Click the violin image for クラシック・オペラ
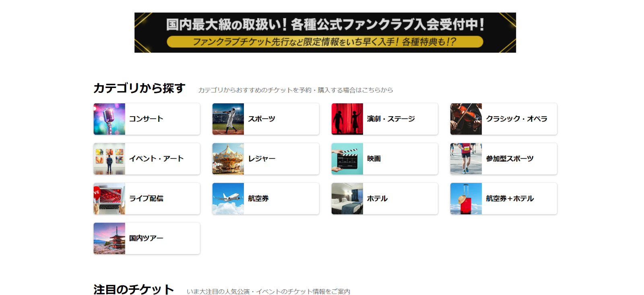 coord(466,119)
